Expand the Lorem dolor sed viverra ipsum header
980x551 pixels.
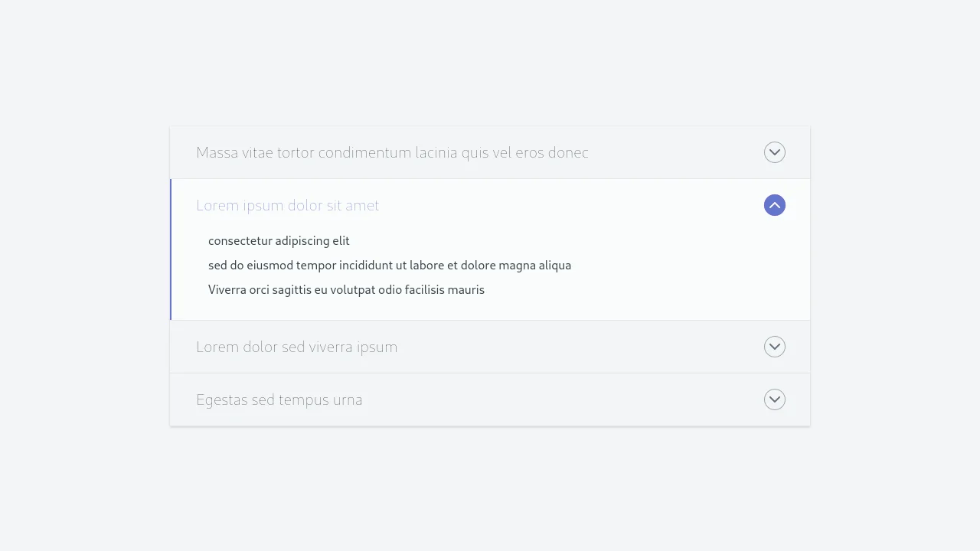coord(296,347)
